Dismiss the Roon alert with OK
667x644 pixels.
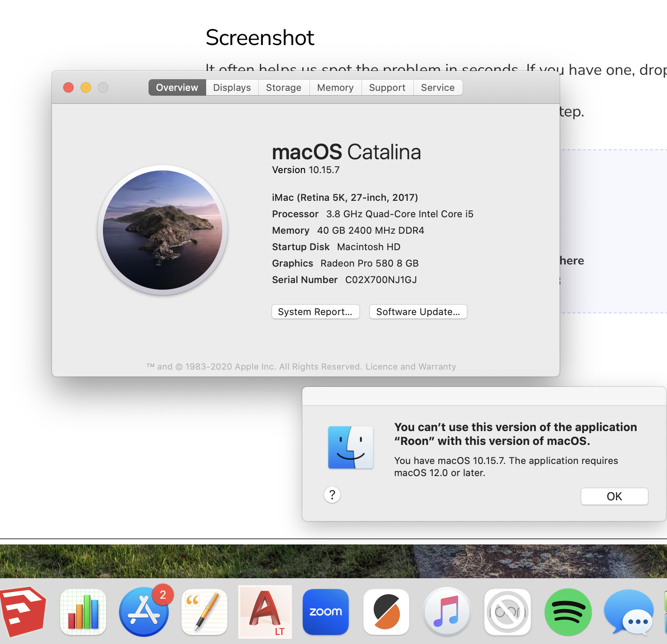(614, 496)
